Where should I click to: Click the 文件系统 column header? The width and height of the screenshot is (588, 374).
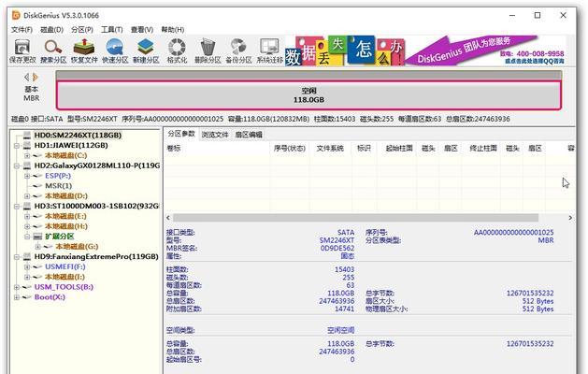(x=330, y=148)
